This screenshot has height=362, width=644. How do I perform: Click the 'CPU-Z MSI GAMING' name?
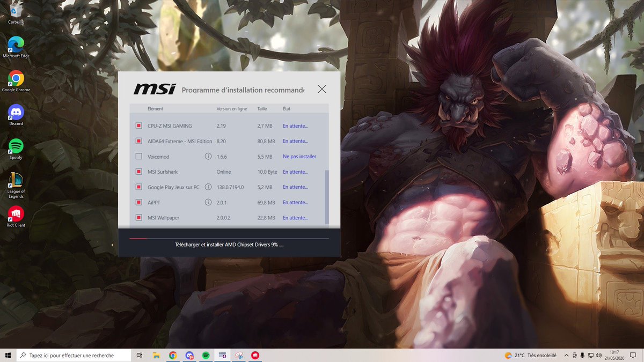(x=170, y=126)
